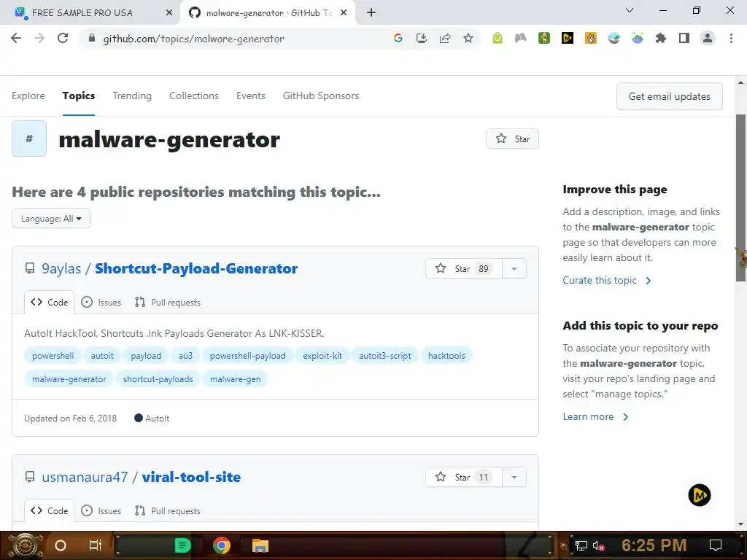
Task: Open Issues of Shortcut-Payload-Generator
Action: [x=101, y=303]
